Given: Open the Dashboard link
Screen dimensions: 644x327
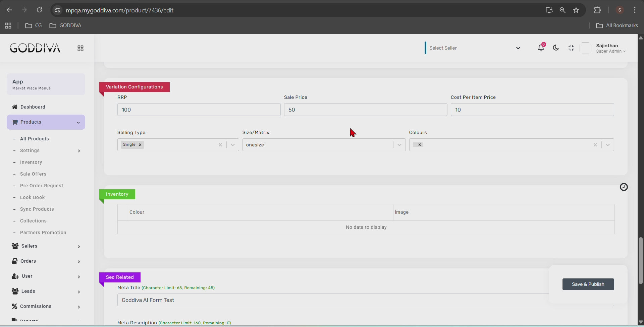Looking at the screenshot, I should coord(33,107).
